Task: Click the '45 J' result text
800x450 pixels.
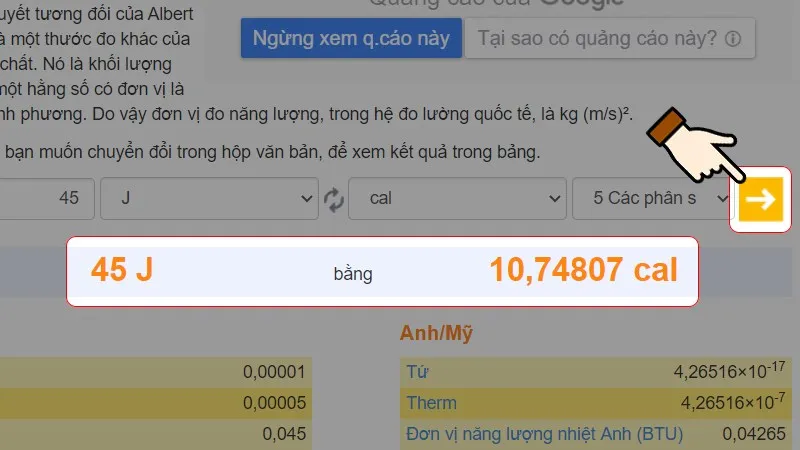Action: coord(122,269)
